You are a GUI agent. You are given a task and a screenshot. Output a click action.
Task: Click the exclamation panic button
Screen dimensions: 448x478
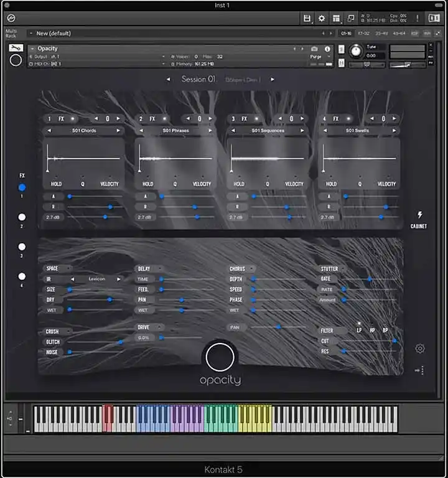click(x=418, y=18)
